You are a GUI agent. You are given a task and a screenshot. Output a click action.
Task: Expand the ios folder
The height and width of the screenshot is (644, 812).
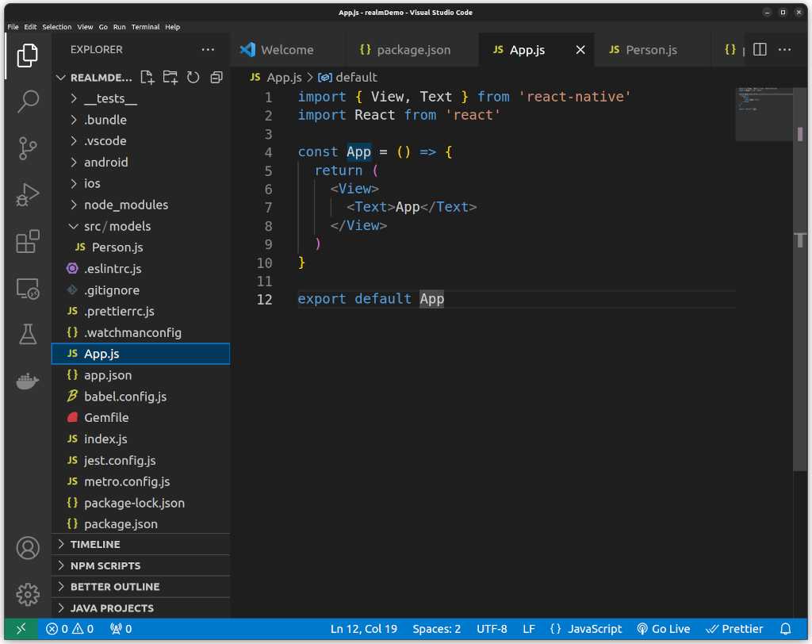(141, 183)
